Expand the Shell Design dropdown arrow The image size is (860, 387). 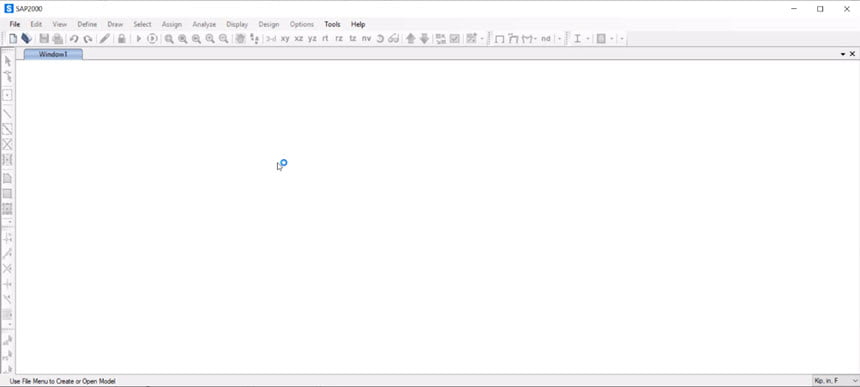(612, 39)
